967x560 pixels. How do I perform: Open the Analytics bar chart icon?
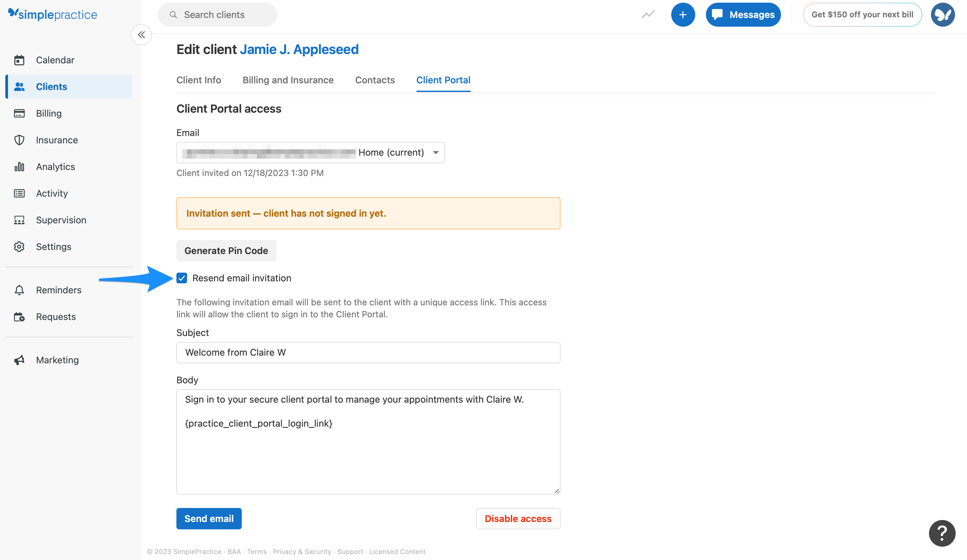click(19, 167)
